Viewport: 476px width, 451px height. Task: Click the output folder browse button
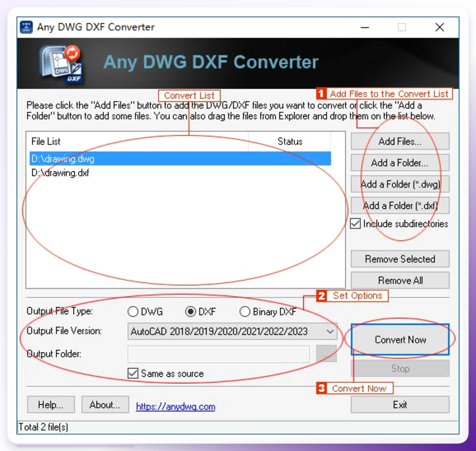coord(327,354)
